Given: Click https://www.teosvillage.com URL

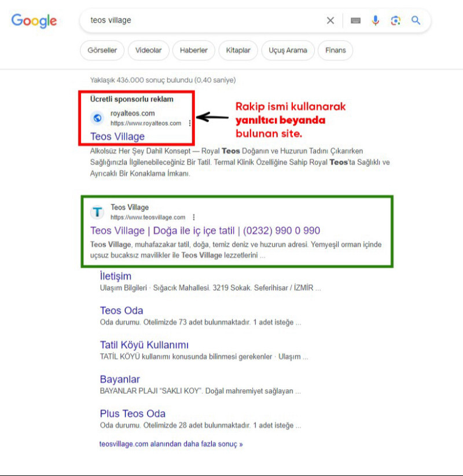Looking at the screenshot, I should pos(148,217).
